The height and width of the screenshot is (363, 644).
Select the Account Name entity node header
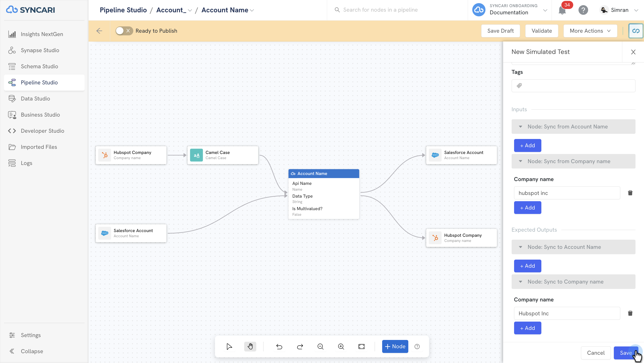324,173
